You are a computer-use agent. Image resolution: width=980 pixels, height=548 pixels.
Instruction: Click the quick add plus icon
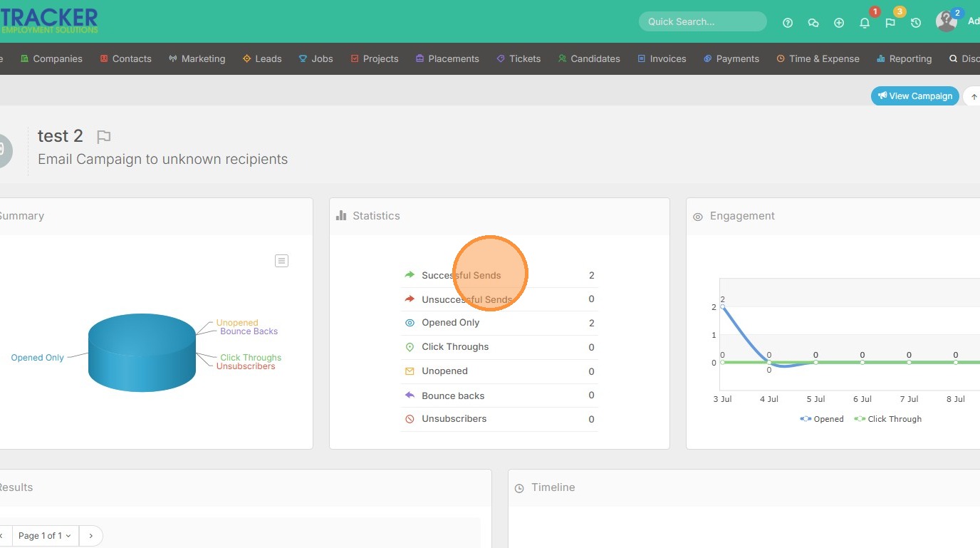coord(839,23)
